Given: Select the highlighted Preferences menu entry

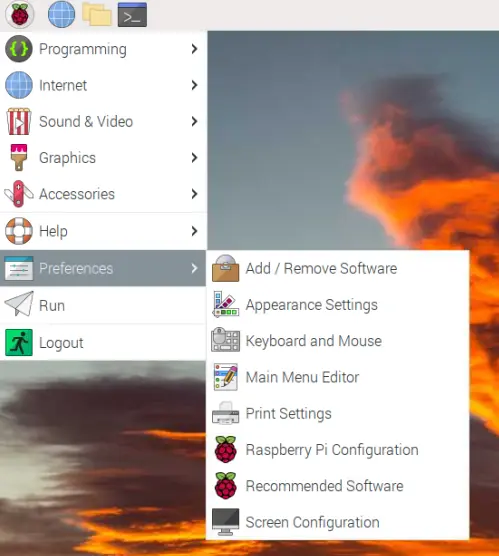Looking at the screenshot, I should pos(103,268).
